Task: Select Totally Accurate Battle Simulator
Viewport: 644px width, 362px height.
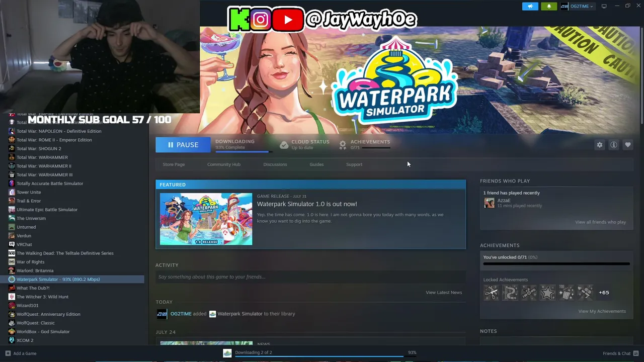Action: click(x=50, y=184)
